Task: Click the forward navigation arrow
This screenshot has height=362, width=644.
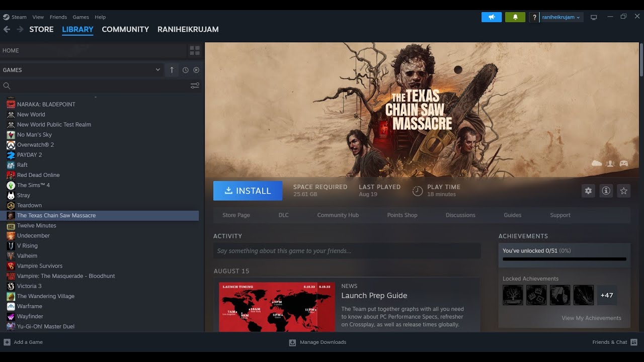Action: tap(20, 29)
